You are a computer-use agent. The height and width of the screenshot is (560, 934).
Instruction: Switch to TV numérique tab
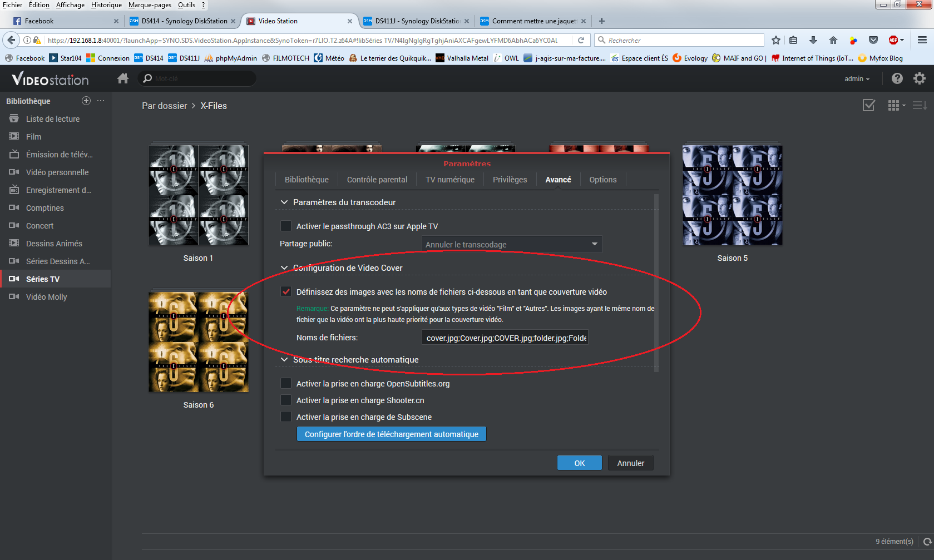coord(450,180)
